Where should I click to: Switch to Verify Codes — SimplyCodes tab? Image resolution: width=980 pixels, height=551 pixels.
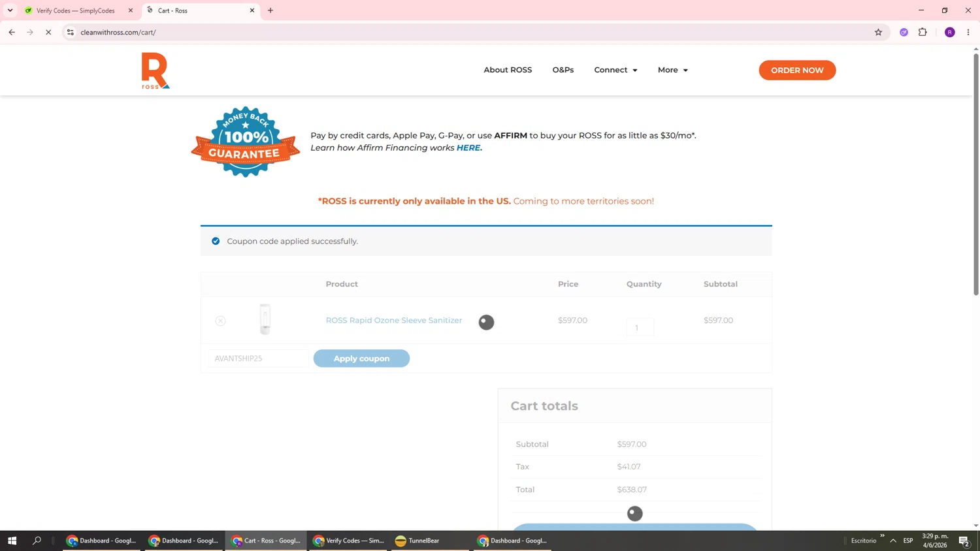click(x=76, y=10)
